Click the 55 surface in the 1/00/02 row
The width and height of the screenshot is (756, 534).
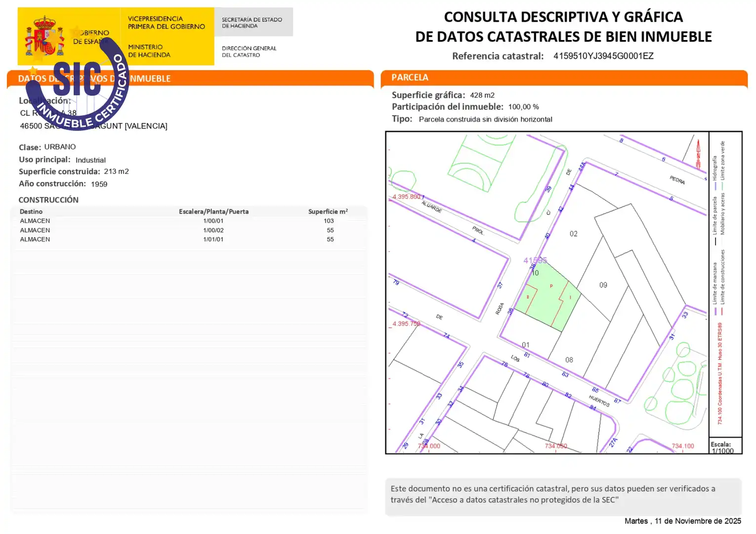point(330,230)
